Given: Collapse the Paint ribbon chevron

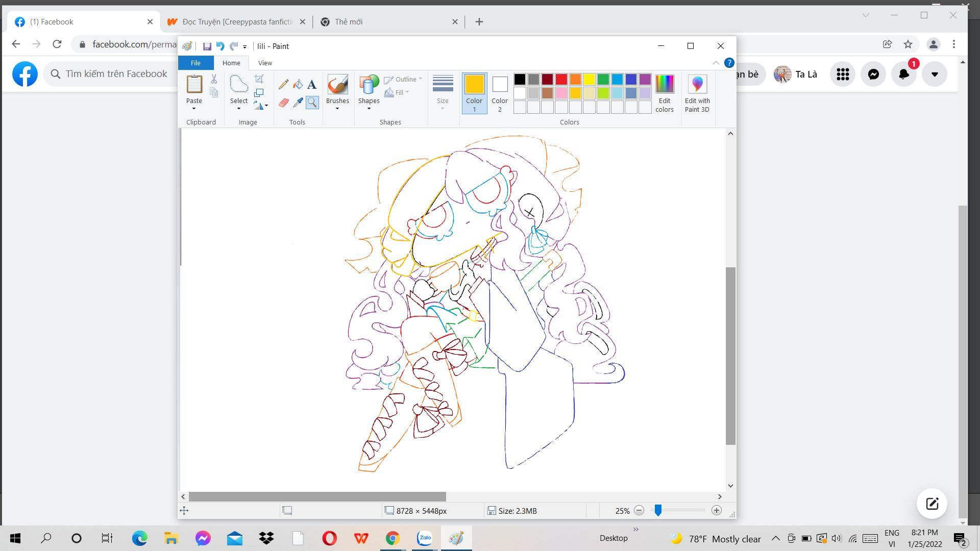Looking at the screenshot, I should tap(716, 63).
